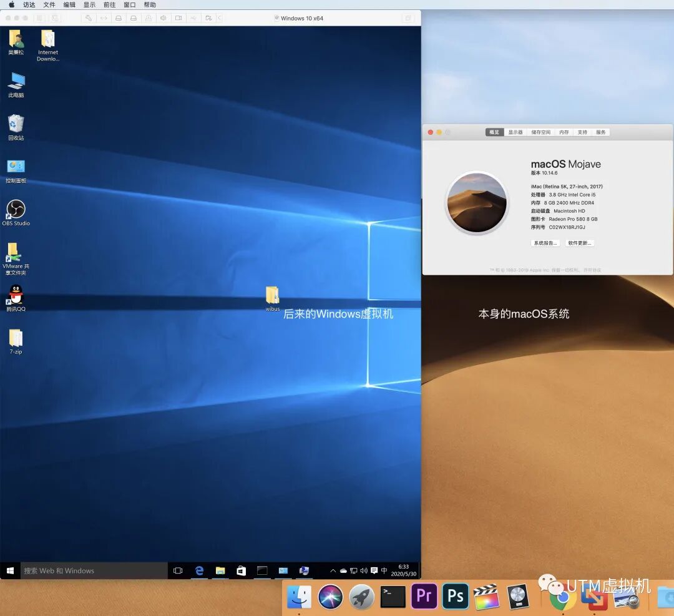Click the 软件更新... button
The width and height of the screenshot is (674, 616).
point(579,243)
